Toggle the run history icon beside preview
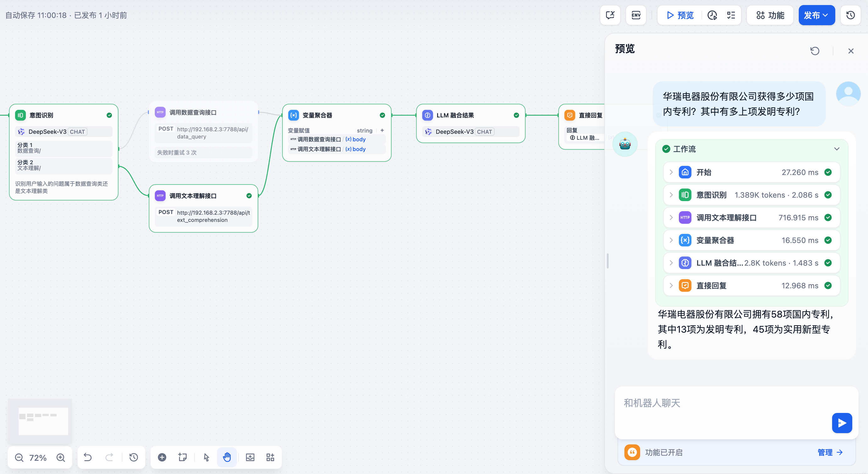Screen dimensions: 868x474 712,15
